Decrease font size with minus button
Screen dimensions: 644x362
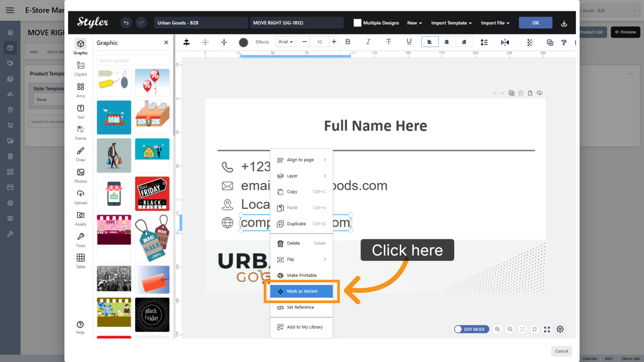tap(304, 42)
